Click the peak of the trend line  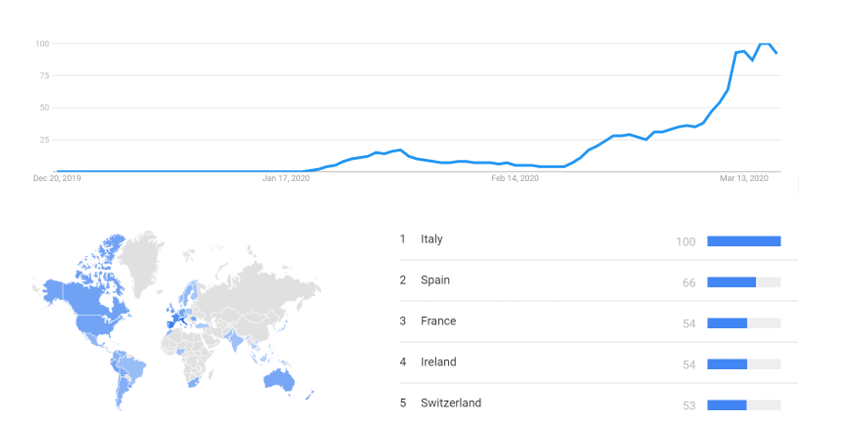765,44
